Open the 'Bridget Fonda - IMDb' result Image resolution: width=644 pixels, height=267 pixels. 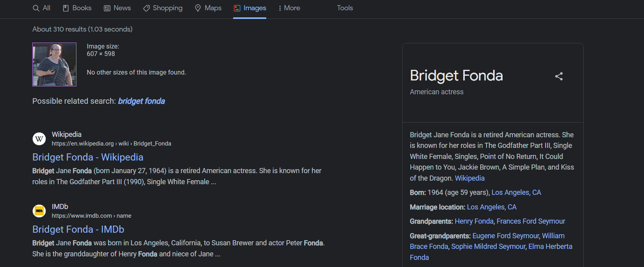[x=78, y=229]
